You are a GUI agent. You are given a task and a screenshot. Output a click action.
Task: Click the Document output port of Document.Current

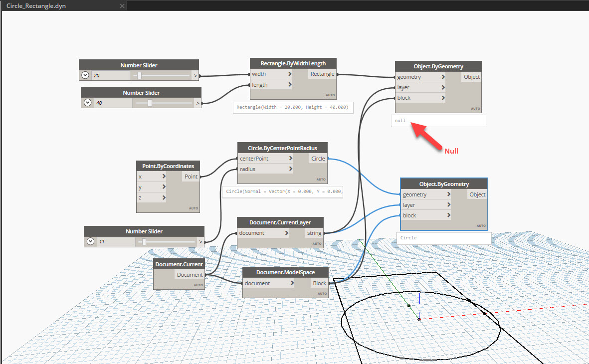pyautogui.click(x=190, y=274)
